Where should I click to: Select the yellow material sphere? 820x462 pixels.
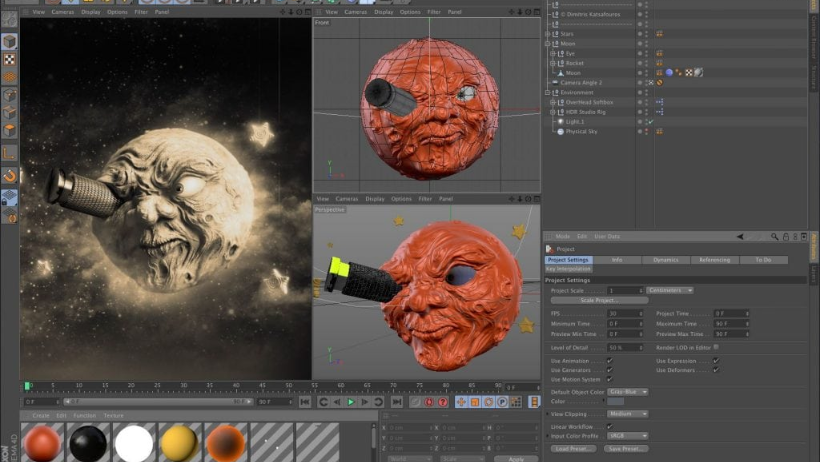point(179,443)
